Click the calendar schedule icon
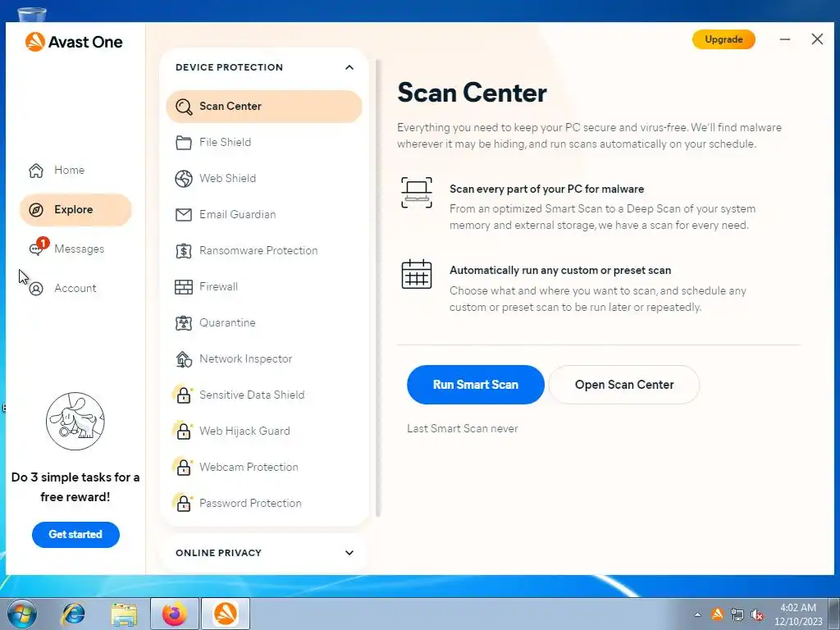 point(417,274)
